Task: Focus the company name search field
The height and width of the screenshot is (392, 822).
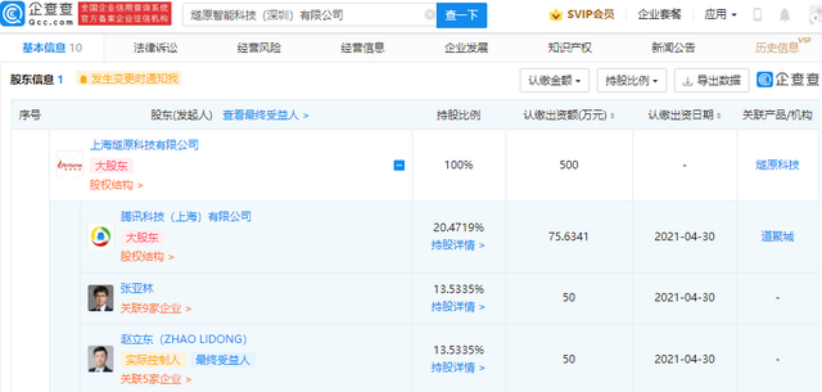Action: (x=305, y=15)
